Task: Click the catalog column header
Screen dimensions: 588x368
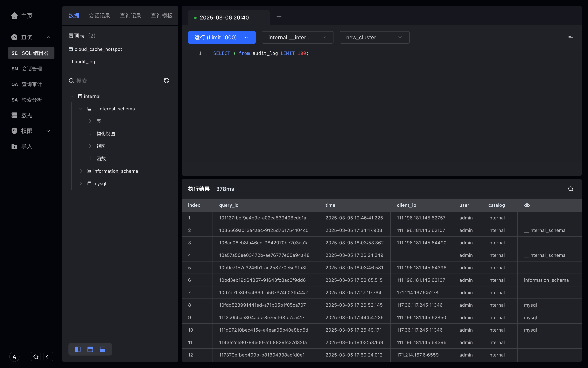Action: coord(496,205)
